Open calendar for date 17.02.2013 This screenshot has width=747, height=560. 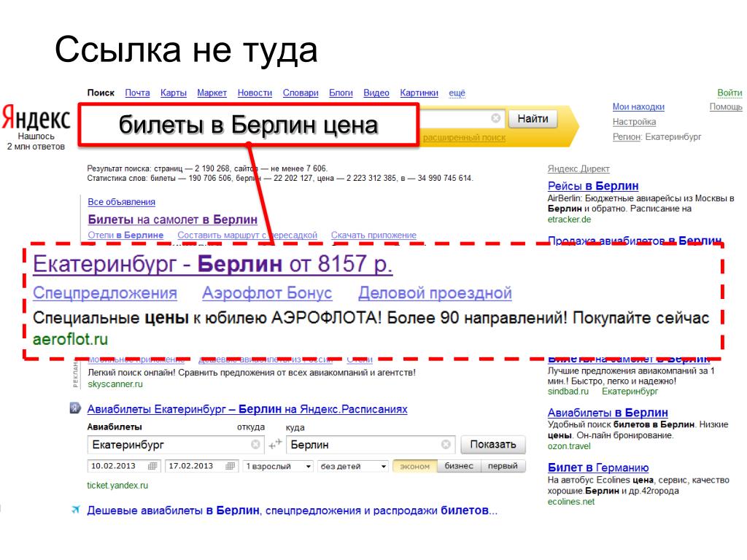point(230,466)
